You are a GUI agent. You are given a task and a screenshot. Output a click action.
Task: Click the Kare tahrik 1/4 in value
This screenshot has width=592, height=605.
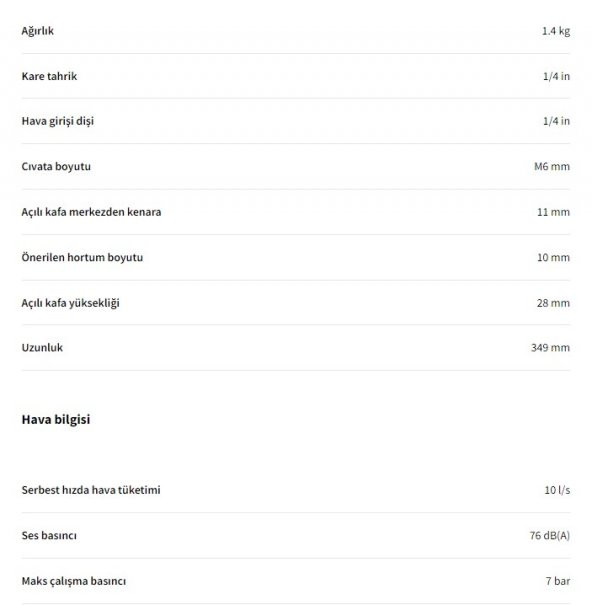[556, 76]
